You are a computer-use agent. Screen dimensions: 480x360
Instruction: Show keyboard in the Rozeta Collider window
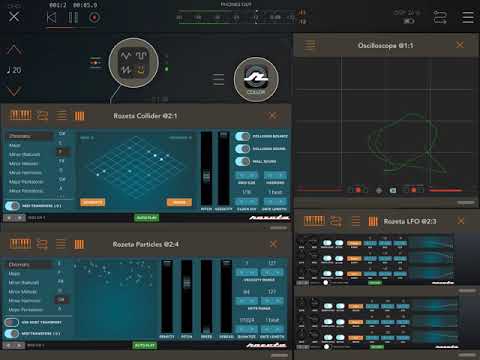point(21,116)
